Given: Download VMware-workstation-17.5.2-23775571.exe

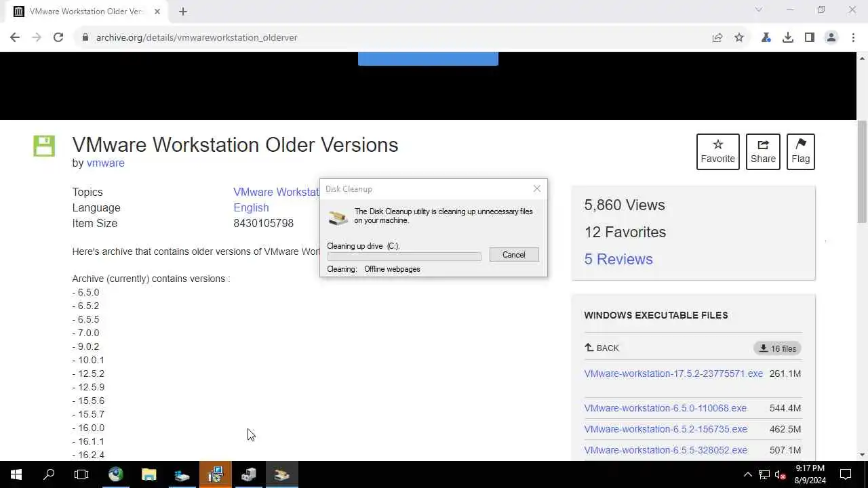Looking at the screenshot, I should (673, 373).
